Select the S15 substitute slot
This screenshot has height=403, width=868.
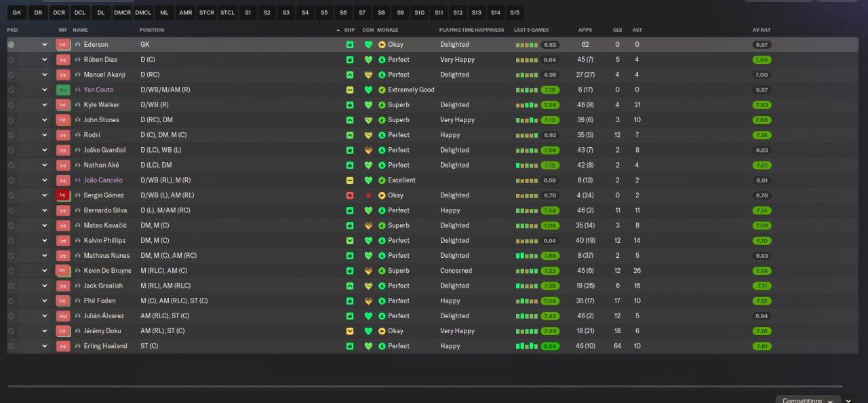(515, 13)
